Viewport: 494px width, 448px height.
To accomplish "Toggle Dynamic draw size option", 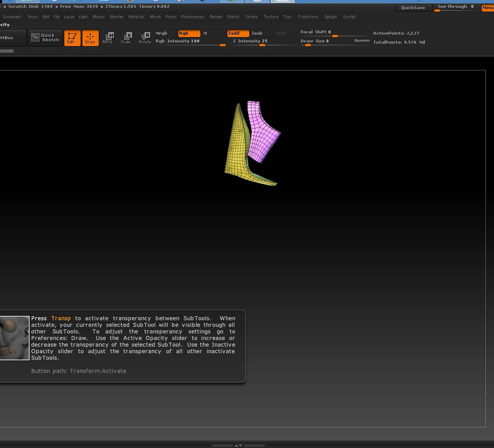I will [362, 41].
